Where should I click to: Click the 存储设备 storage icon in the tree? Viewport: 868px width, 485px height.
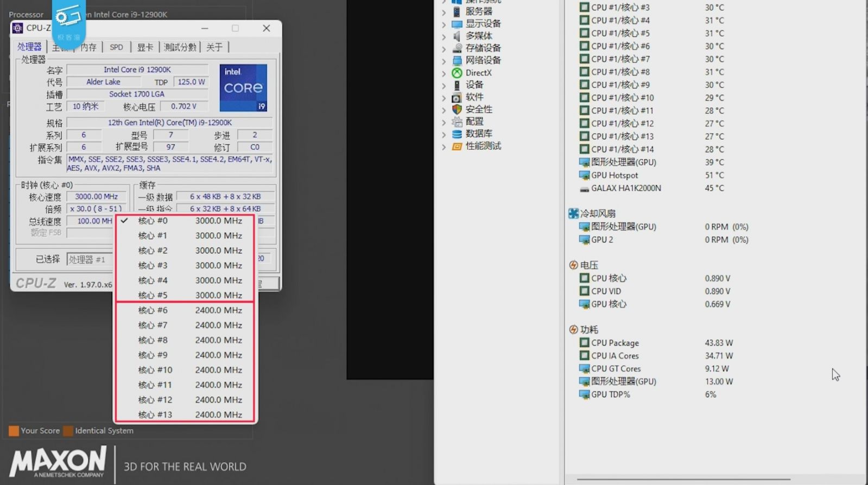457,48
